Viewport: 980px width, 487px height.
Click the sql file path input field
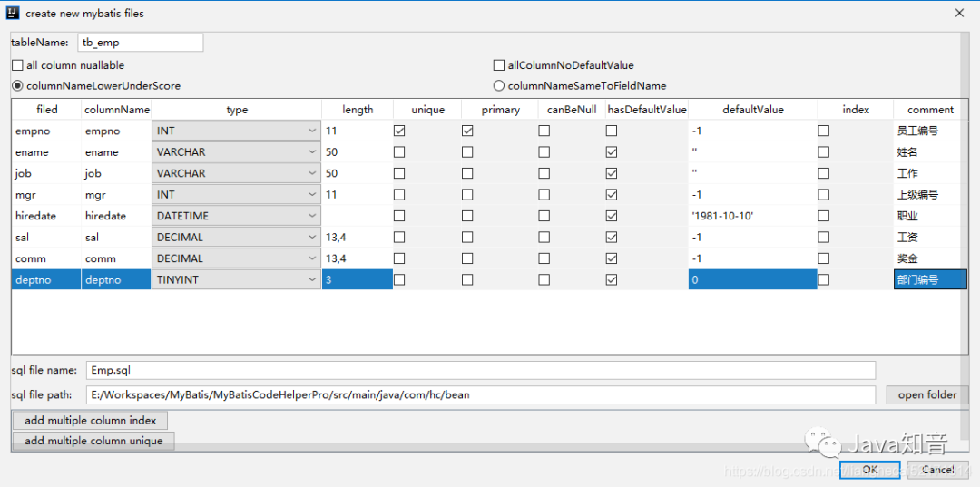pyautogui.click(x=481, y=394)
